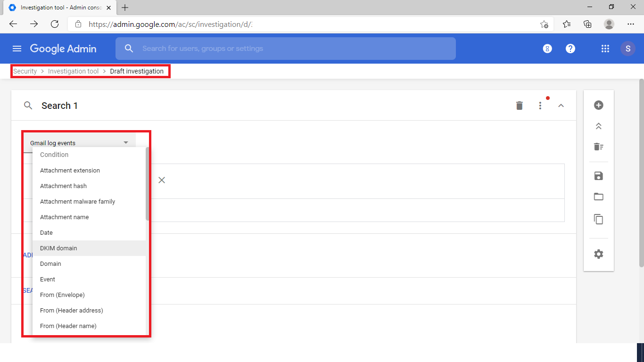644x362 pixels.
Task: Reload the page with the refresh icon
Action: pyautogui.click(x=55, y=24)
